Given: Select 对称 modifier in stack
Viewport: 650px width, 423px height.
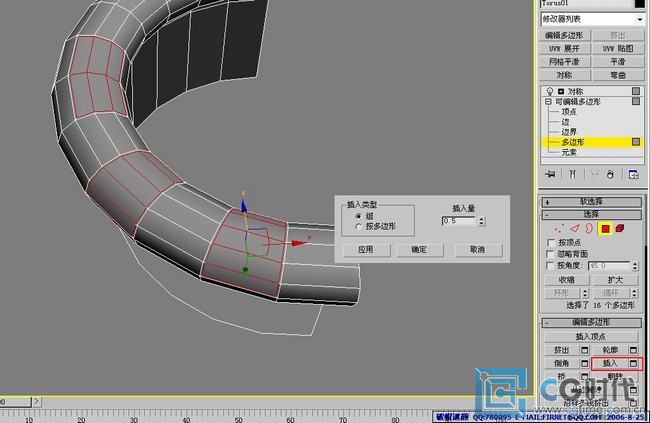Looking at the screenshot, I should point(575,91).
